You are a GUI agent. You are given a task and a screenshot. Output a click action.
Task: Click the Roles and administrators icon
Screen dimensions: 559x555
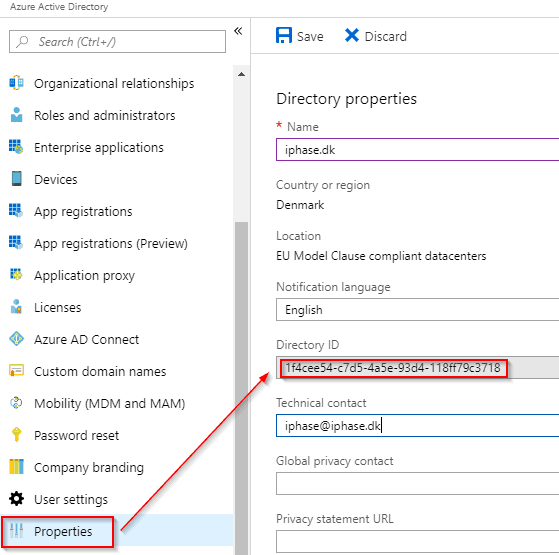pyautogui.click(x=16, y=115)
